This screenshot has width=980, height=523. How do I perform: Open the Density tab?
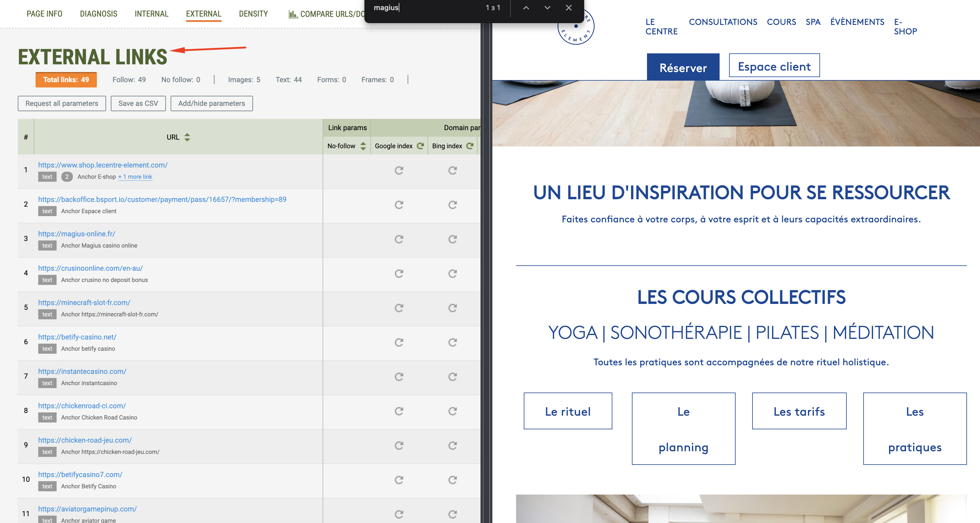(x=253, y=14)
